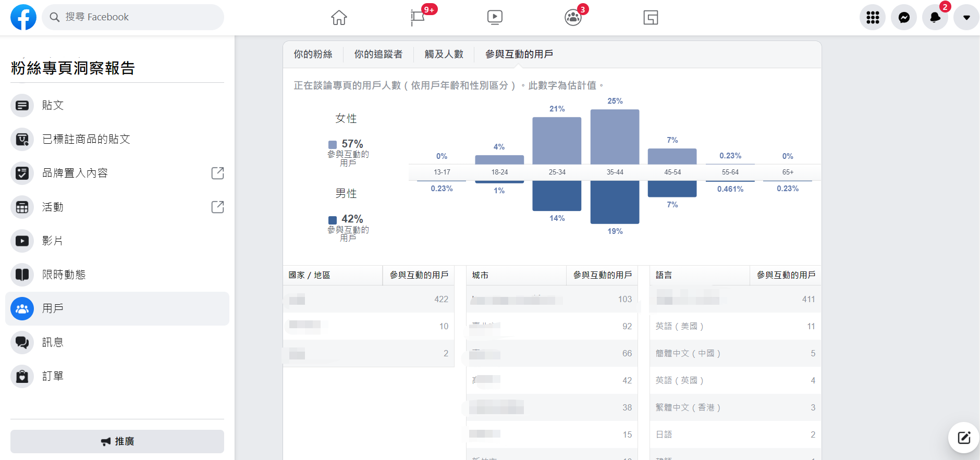The image size is (980, 460).
Task: Open notifications bell icon
Action: tap(935, 18)
